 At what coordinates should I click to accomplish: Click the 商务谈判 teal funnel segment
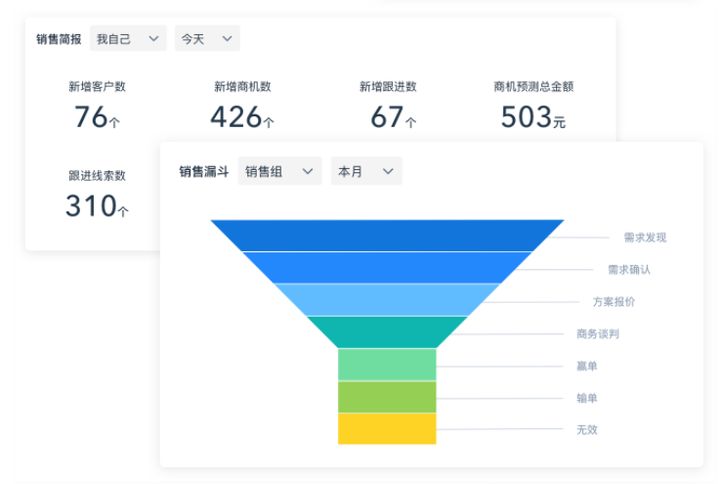pyautogui.click(x=387, y=332)
